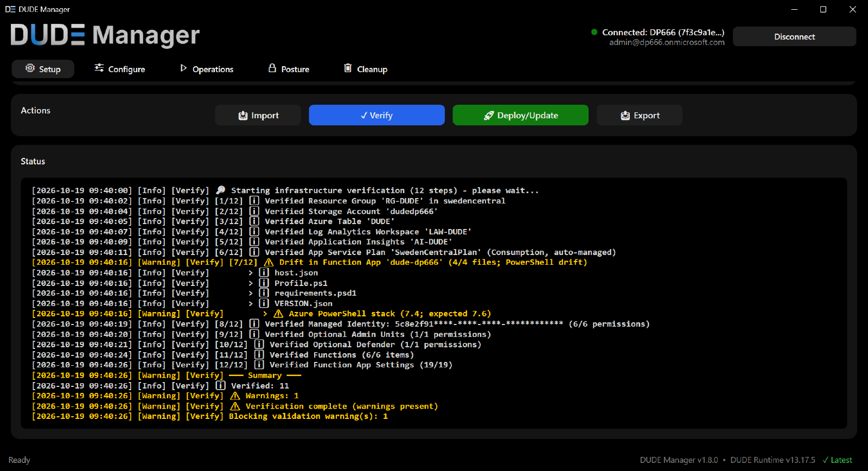The height and width of the screenshot is (471, 868).
Task: Click the DUDE Runtime v13.17.5 label
Action: click(x=773, y=460)
